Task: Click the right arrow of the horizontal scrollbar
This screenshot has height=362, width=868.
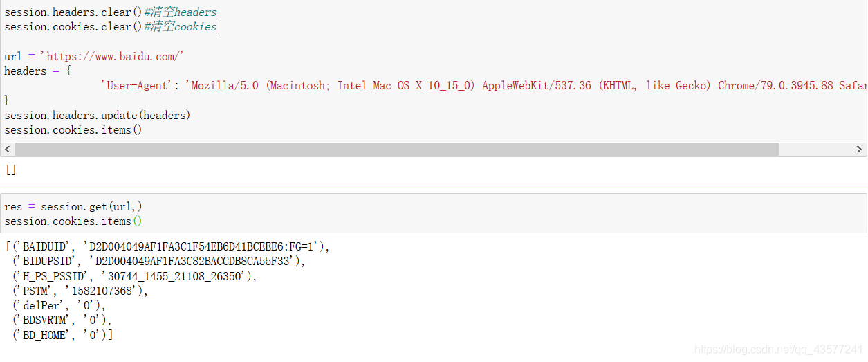Action: (x=860, y=150)
